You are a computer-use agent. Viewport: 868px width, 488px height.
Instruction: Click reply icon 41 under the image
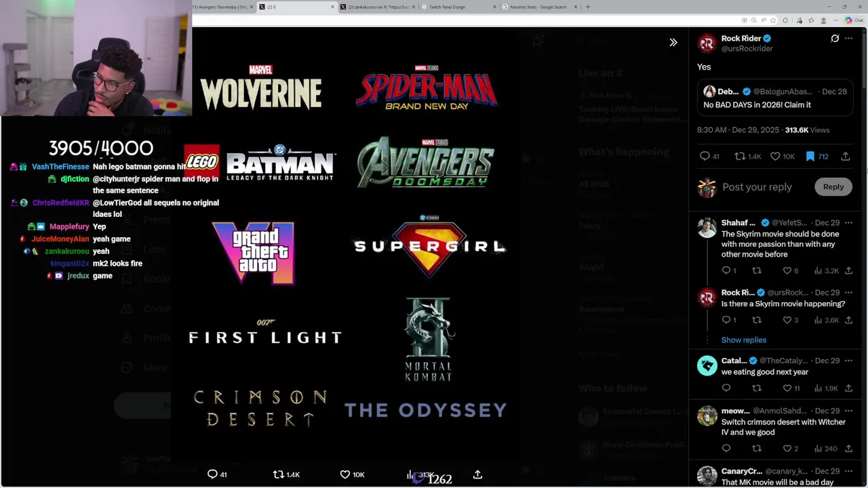[x=217, y=474]
